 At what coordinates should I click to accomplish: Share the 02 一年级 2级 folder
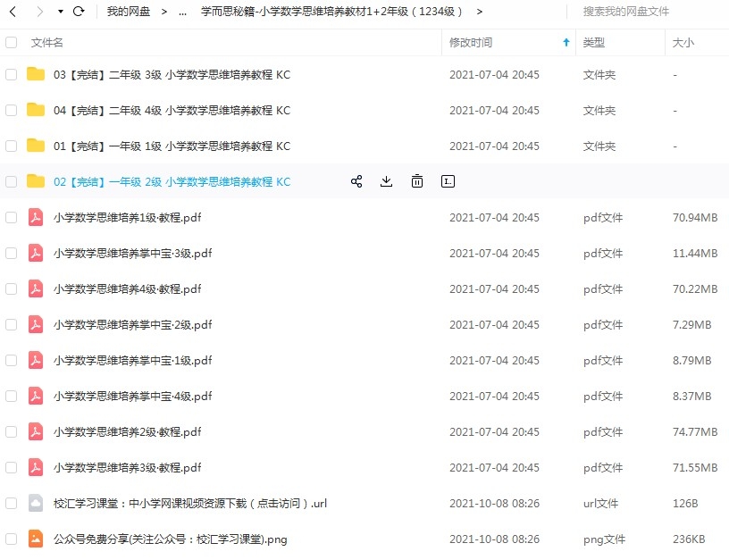356,181
